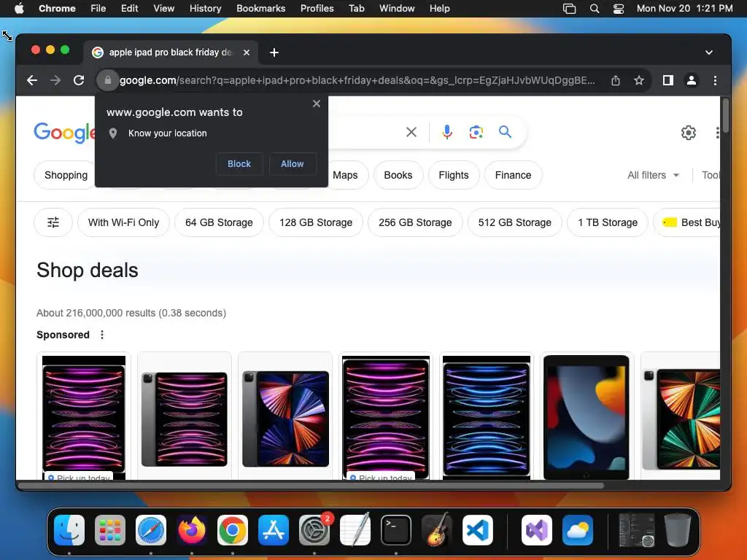Open a new tab with plus button
747x560 pixels.
274,52
